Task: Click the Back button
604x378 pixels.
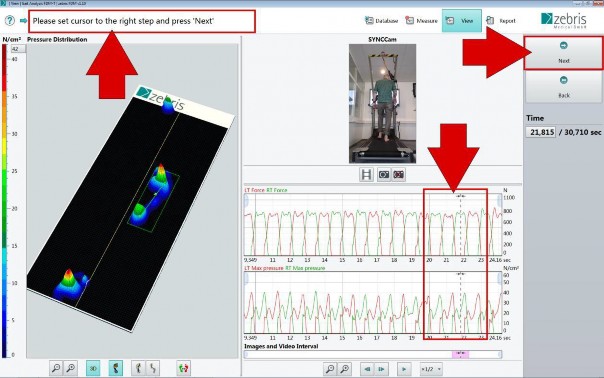Action: (x=564, y=87)
